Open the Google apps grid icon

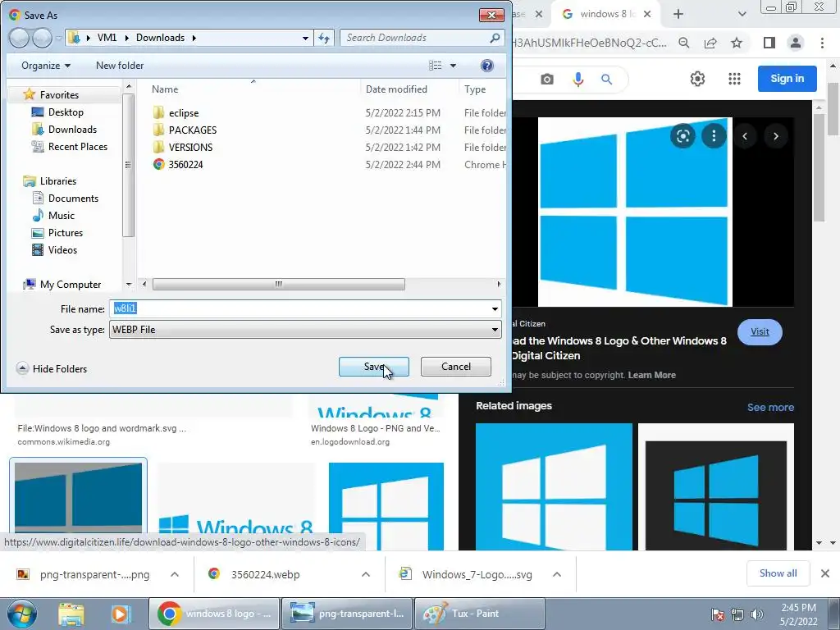734,79
